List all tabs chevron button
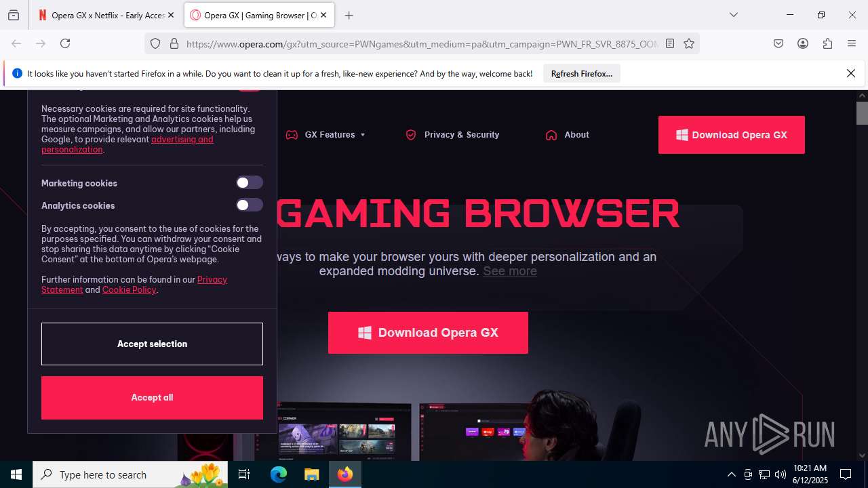The width and height of the screenshot is (868, 488). click(x=734, y=15)
